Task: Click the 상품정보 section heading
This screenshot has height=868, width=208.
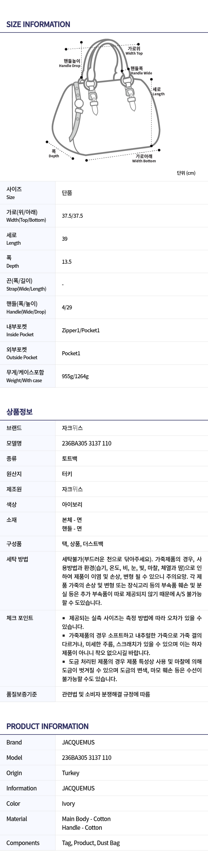Action: click(x=20, y=411)
